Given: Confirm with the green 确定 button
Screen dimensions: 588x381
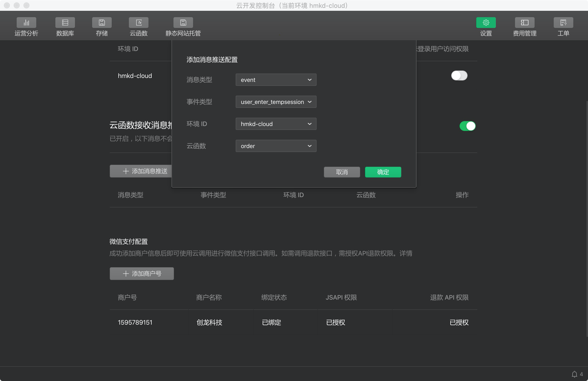Looking at the screenshot, I should 383,172.
